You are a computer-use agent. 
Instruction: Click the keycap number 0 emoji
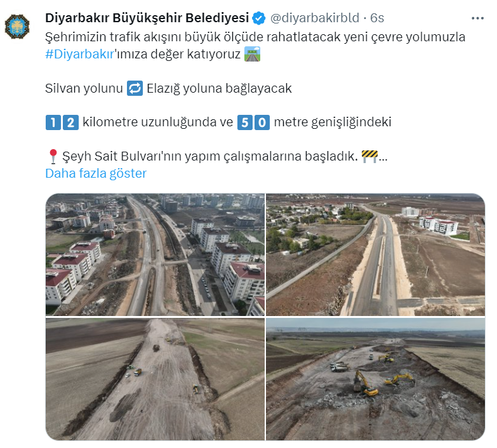tap(262, 122)
